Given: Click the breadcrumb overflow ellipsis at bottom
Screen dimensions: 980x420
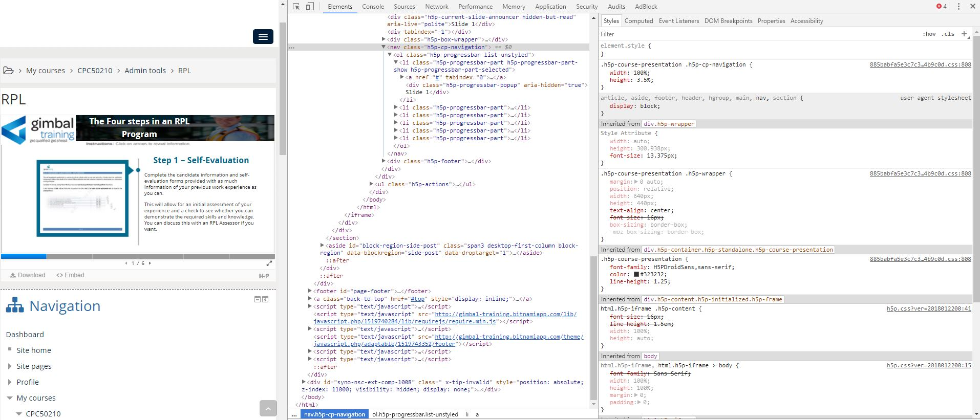Looking at the screenshot, I should [294, 415].
